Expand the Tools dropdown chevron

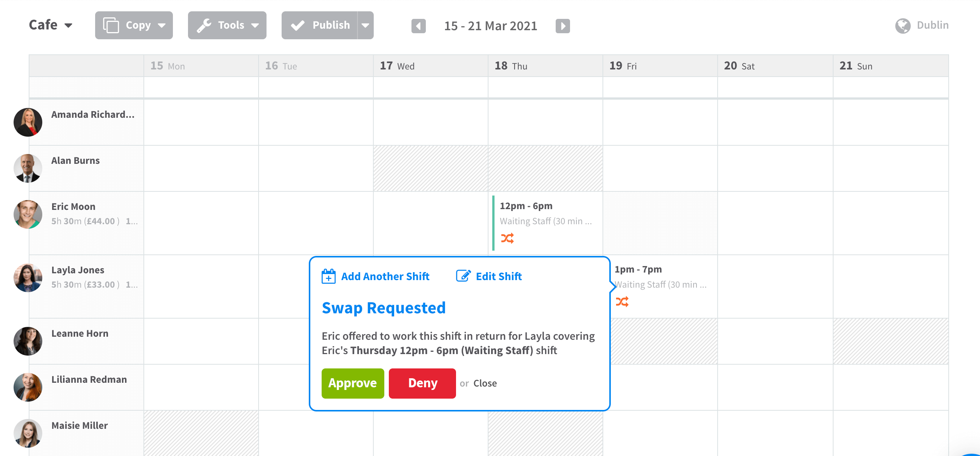point(255,26)
